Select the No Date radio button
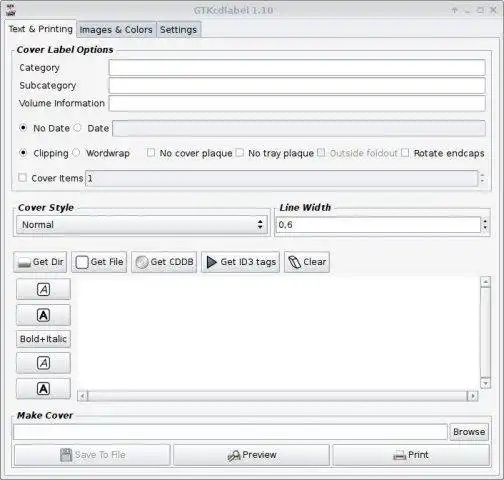This screenshot has width=504, height=480. click(x=23, y=128)
